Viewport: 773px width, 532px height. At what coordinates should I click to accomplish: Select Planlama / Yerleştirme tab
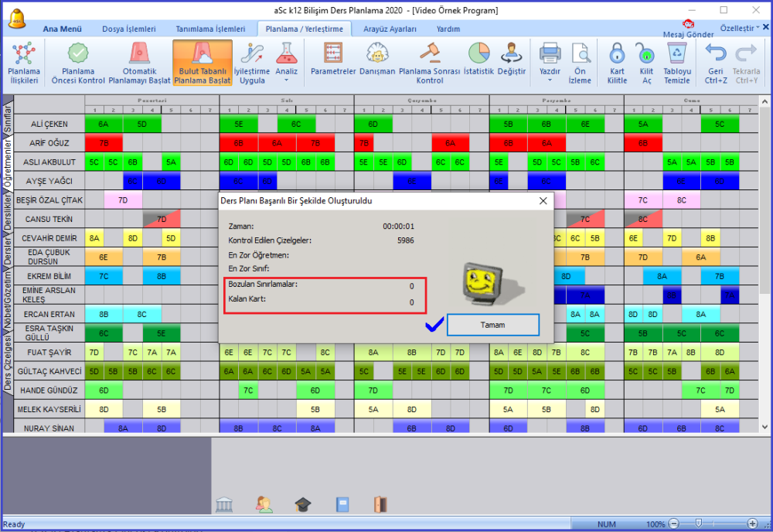point(304,29)
